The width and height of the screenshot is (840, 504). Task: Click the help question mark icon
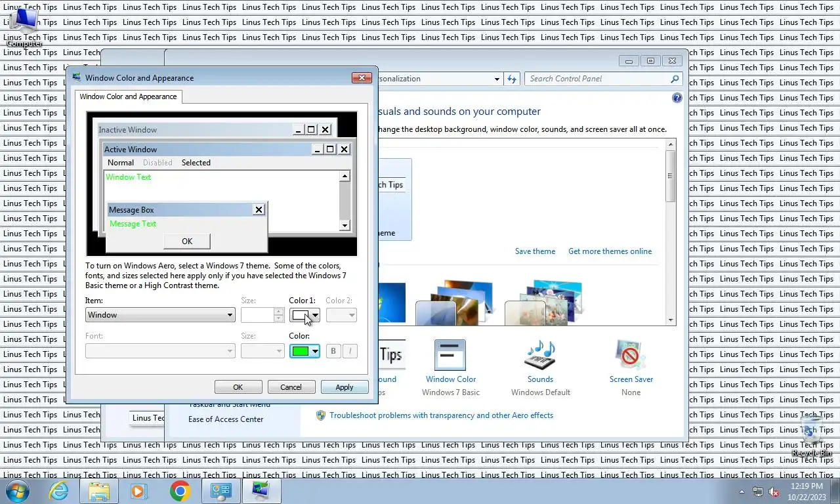(677, 98)
